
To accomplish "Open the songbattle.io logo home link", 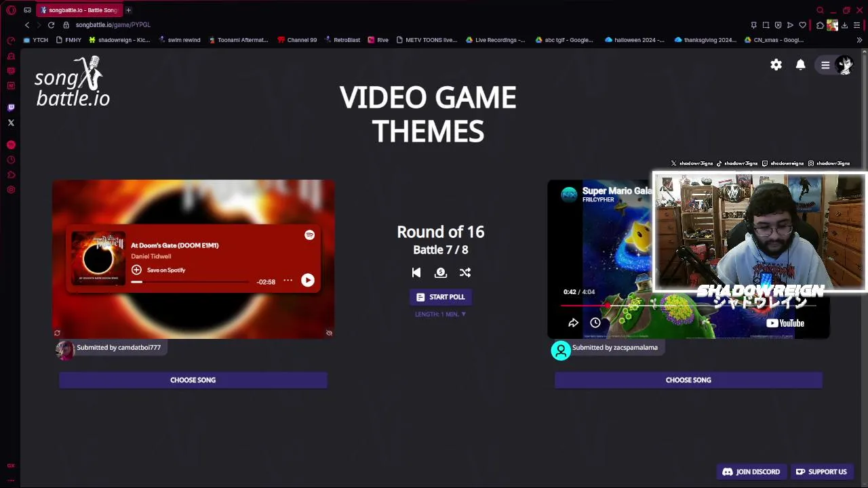I will (73, 82).
